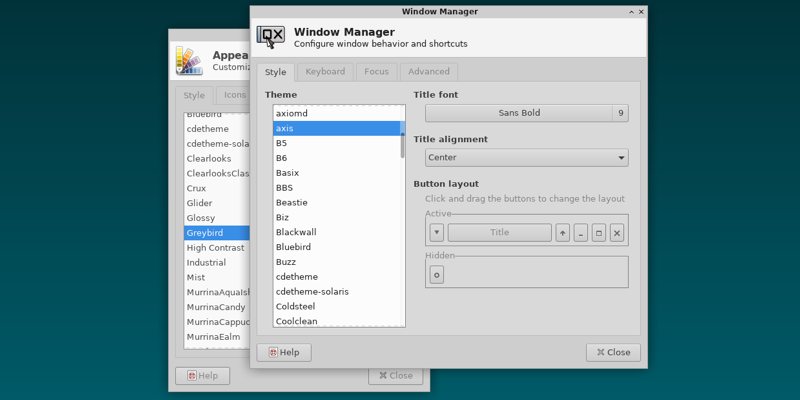The image size is (800, 400).
Task: Select the axiomd theme
Action: tap(337, 113)
